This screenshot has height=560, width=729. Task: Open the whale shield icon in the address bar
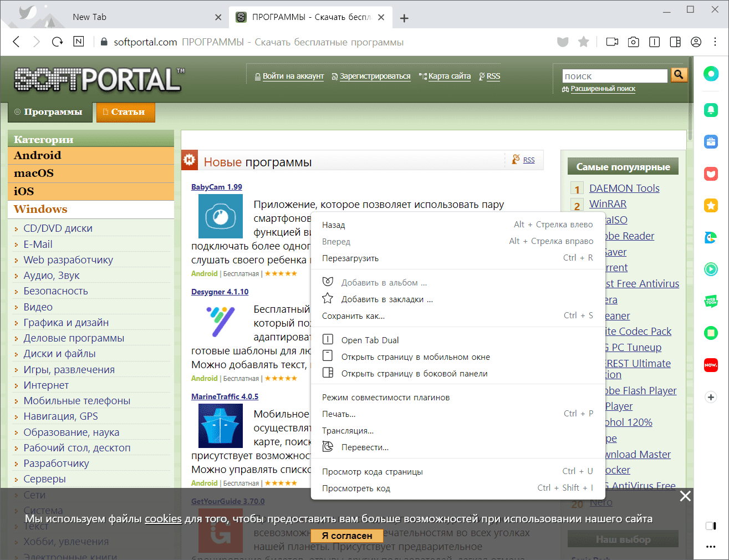pos(563,42)
